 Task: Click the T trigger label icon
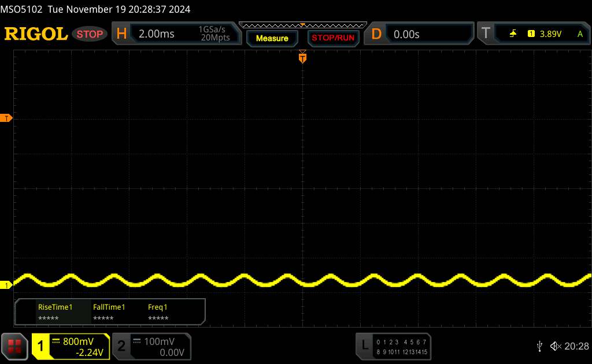pos(486,33)
